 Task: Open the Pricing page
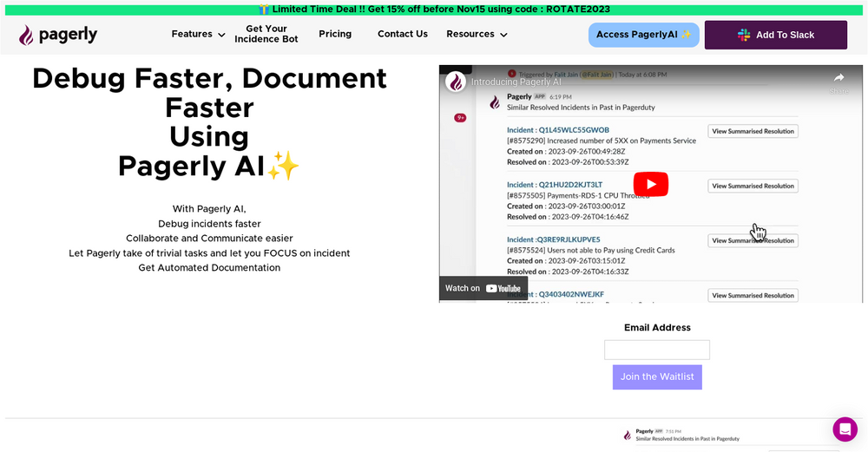coord(335,35)
